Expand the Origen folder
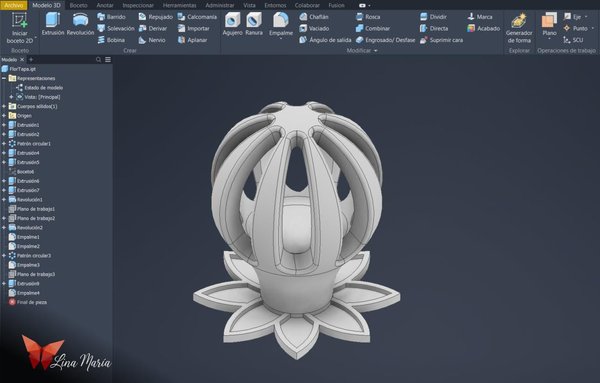Screen dimensions: 600x383 click(x=4, y=116)
